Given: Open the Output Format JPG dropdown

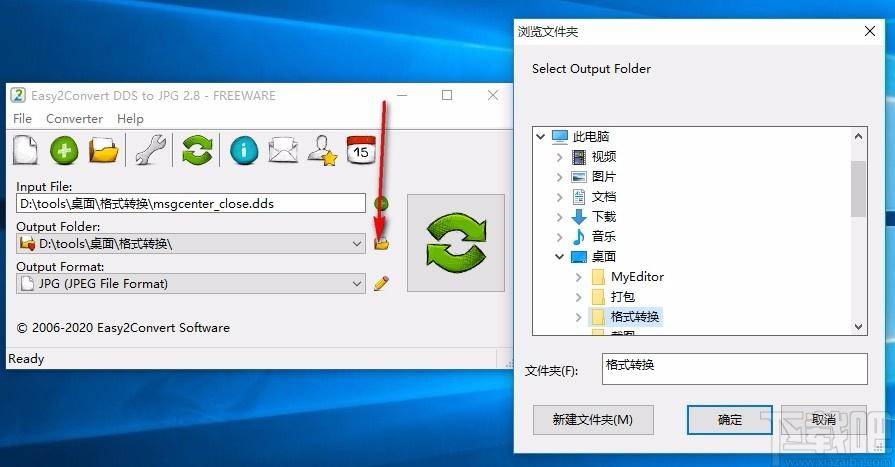Looking at the screenshot, I should (191, 284).
